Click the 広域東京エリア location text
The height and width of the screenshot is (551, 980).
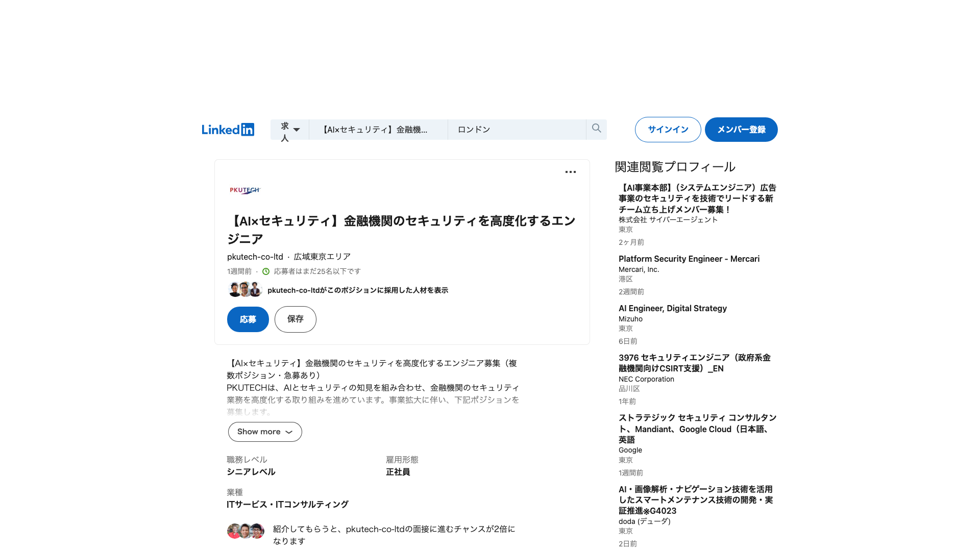pyautogui.click(x=322, y=257)
